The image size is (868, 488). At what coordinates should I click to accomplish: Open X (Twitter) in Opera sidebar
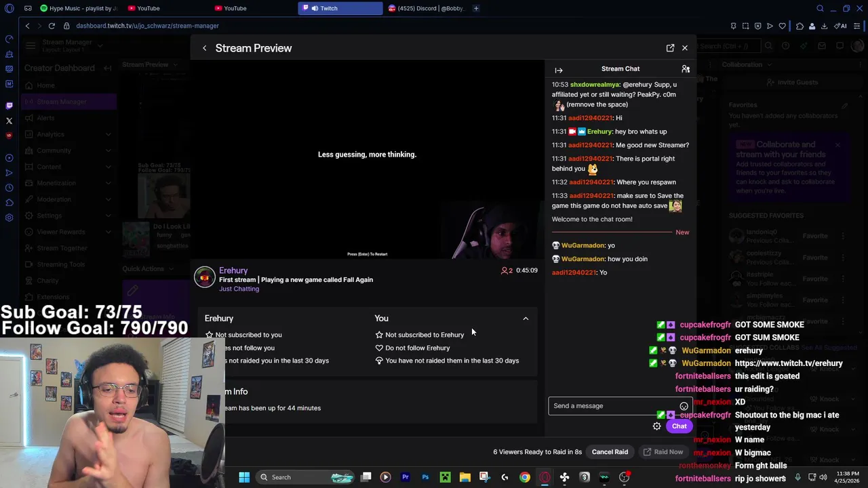[9, 121]
